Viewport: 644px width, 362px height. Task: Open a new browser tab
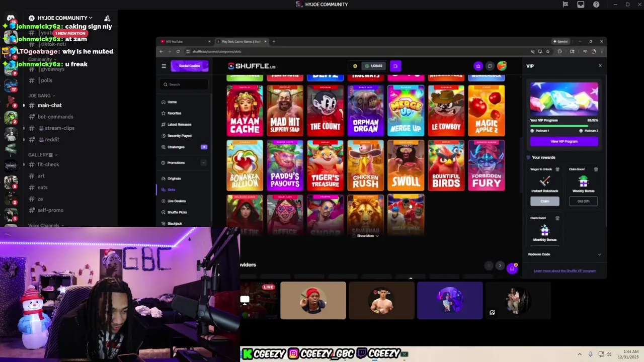click(x=274, y=41)
